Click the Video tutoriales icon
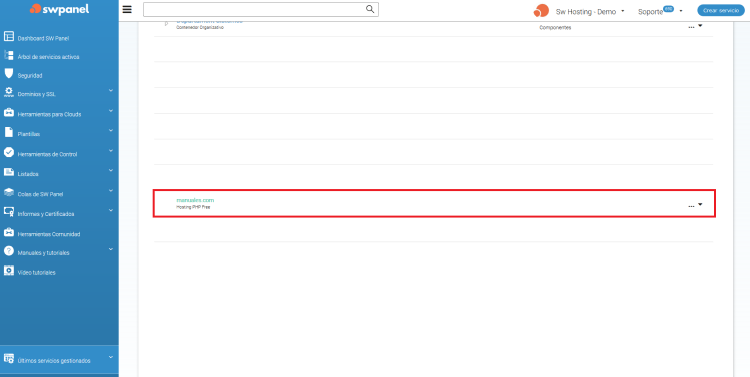This screenshot has height=377, width=750. click(x=9, y=270)
